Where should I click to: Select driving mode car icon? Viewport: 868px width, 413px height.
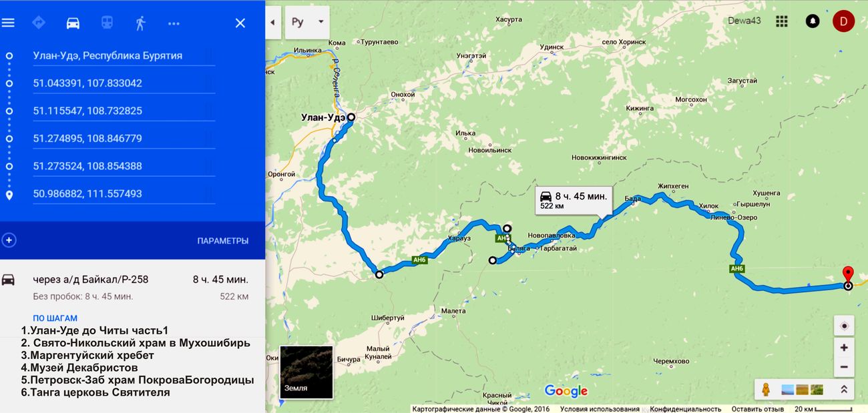pos(73,23)
